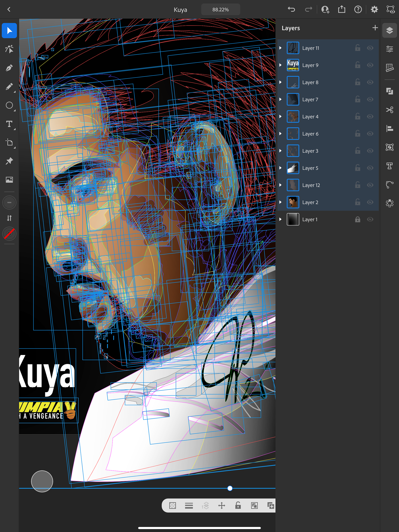Image resolution: width=399 pixels, height=532 pixels.
Task: Expand Layer 3
Action: click(x=280, y=151)
